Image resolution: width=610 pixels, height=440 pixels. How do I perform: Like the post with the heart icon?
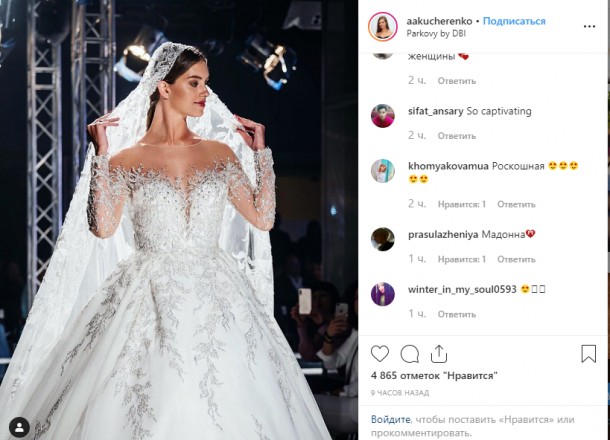(380, 354)
